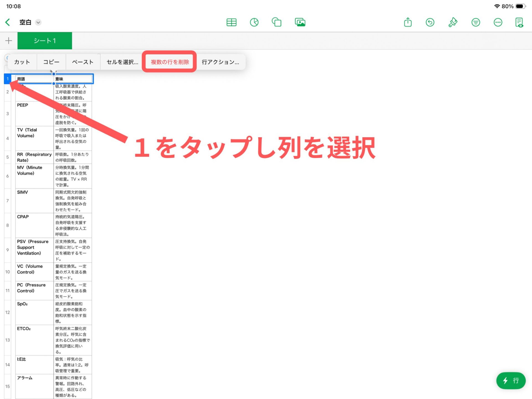Open the chart insert icon
This screenshot has width=532, height=399.
point(254,22)
